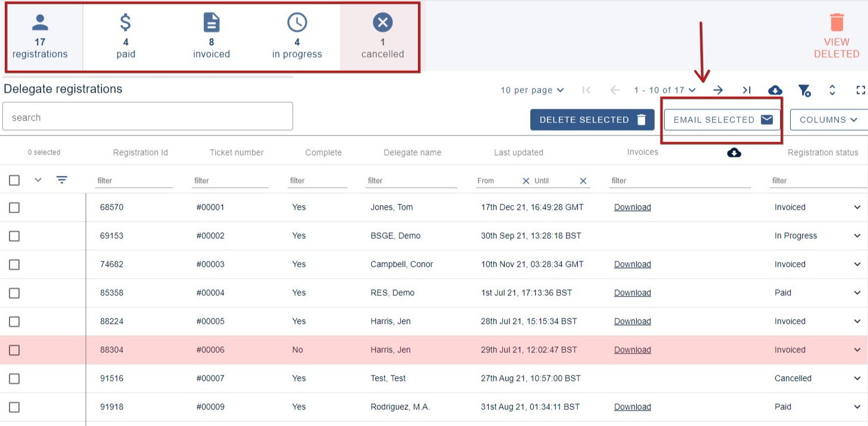
Task: Select the checkbox for registration 68570
Action: click(x=14, y=207)
